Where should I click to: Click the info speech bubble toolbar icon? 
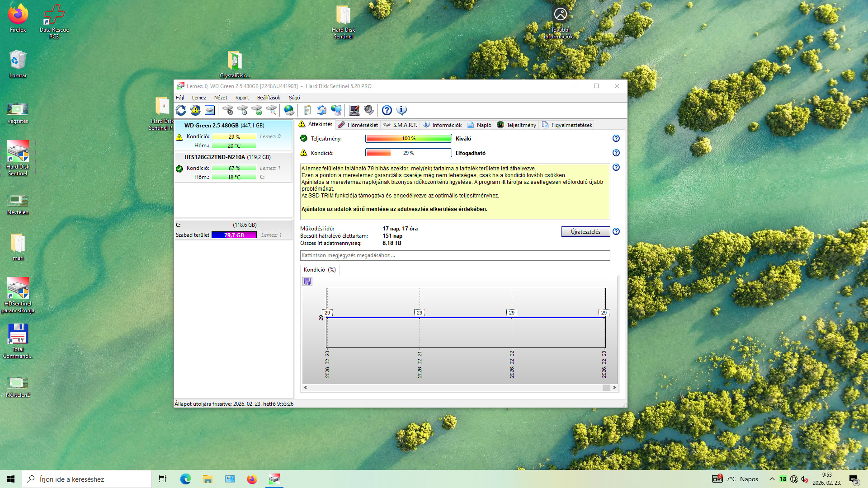coord(401,110)
